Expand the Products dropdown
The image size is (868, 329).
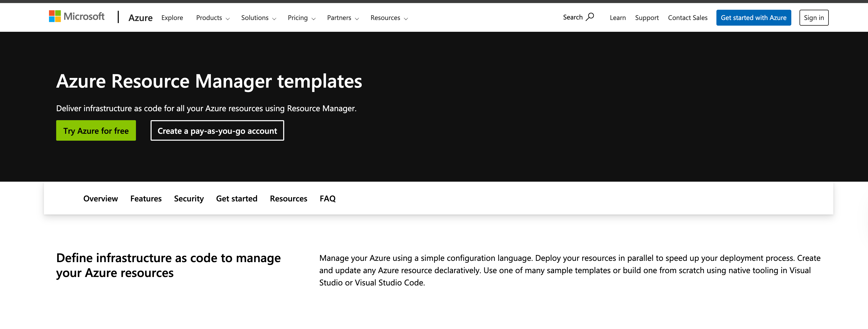[212, 18]
